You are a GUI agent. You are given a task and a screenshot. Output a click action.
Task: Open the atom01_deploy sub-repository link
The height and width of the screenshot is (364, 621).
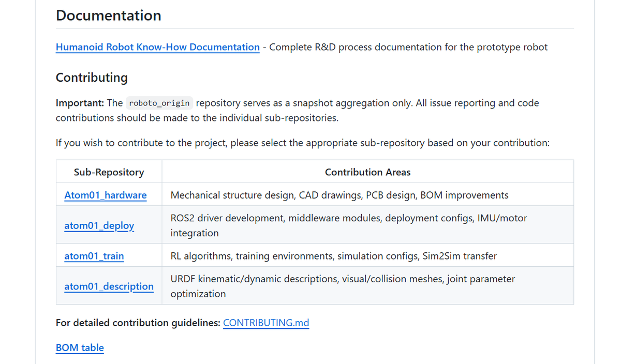pos(99,225)
